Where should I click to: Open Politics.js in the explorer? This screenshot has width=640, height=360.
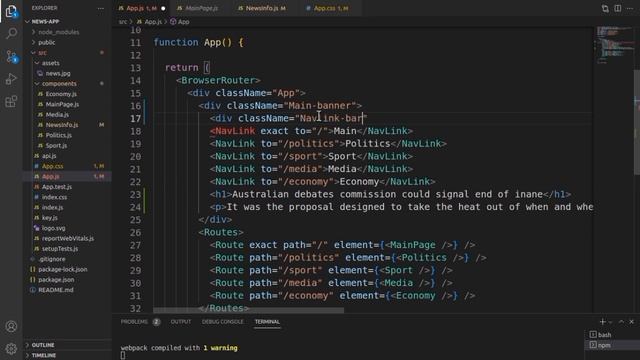(58, 135)
